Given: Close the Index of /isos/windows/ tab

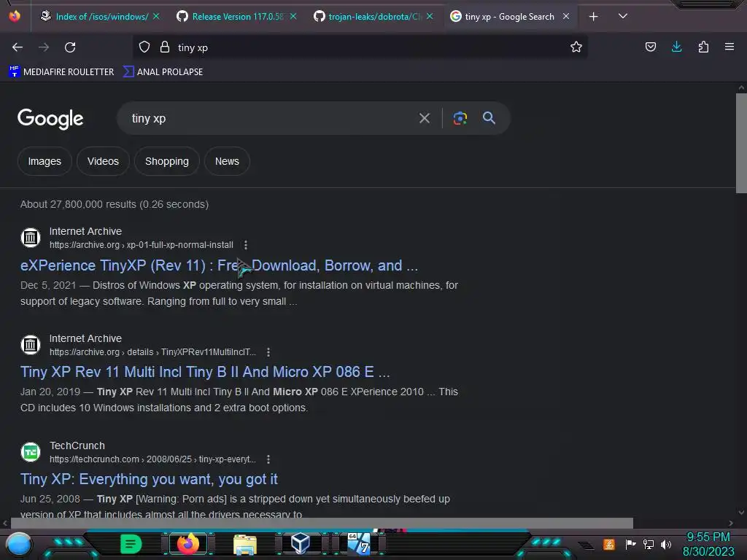Looking at the screenshot, I should (x=156, y=16).
